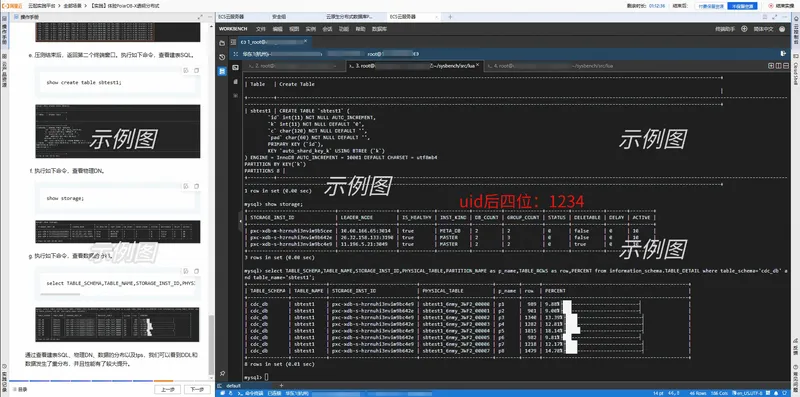Select the 安全组 tab

(279, 17)
